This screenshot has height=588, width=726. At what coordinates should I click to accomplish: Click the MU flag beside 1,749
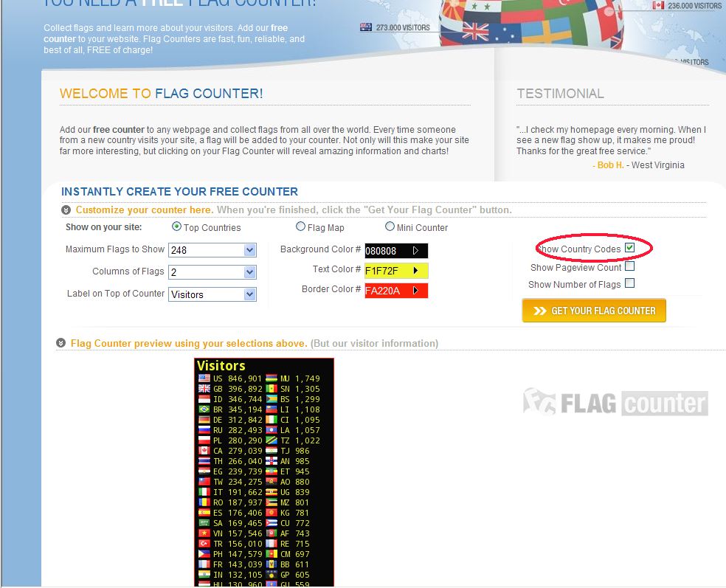point(272,378)
